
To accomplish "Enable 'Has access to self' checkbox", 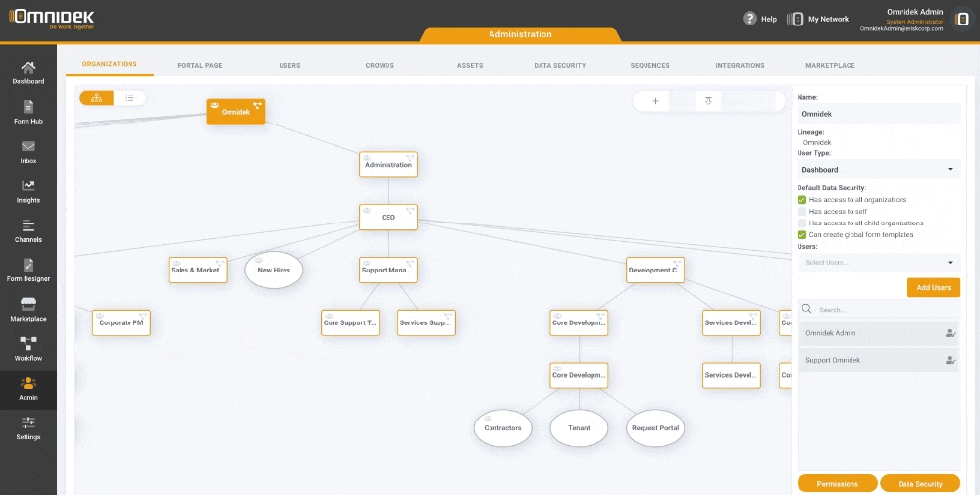I will pos(801,212).
